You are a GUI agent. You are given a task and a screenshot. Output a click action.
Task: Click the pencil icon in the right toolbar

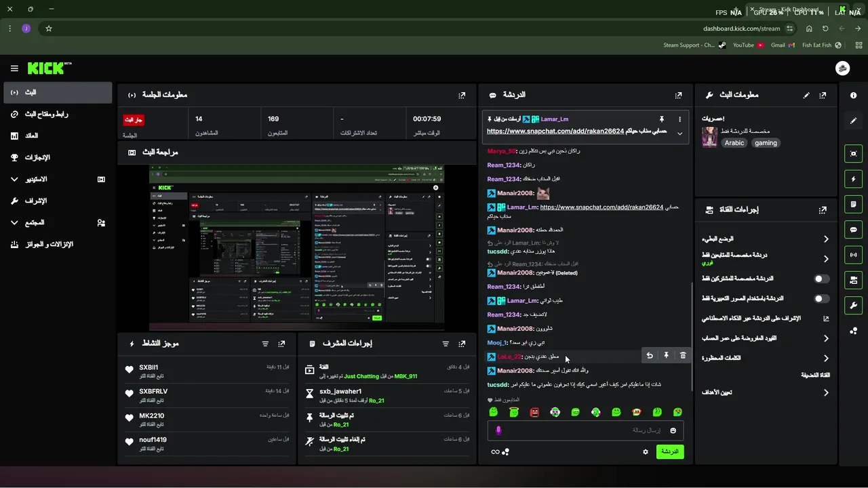pyautogui.click(x=853, y=121)
